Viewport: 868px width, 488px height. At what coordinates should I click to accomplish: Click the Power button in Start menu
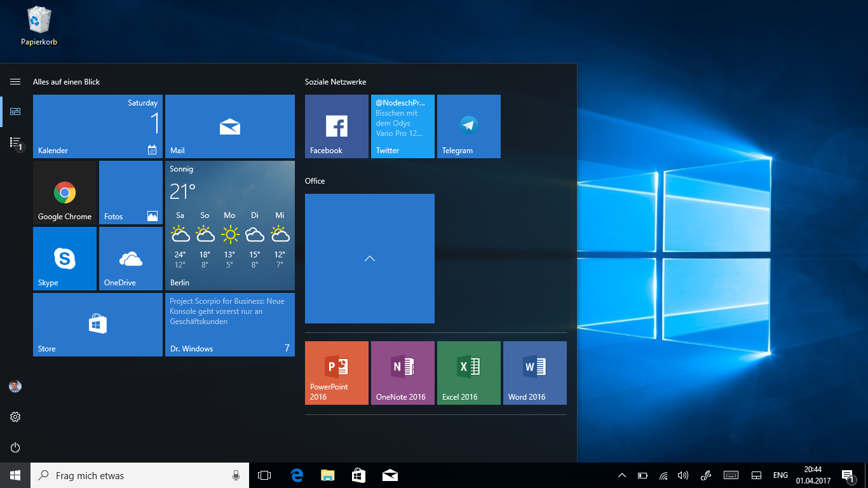coord(15,447)
